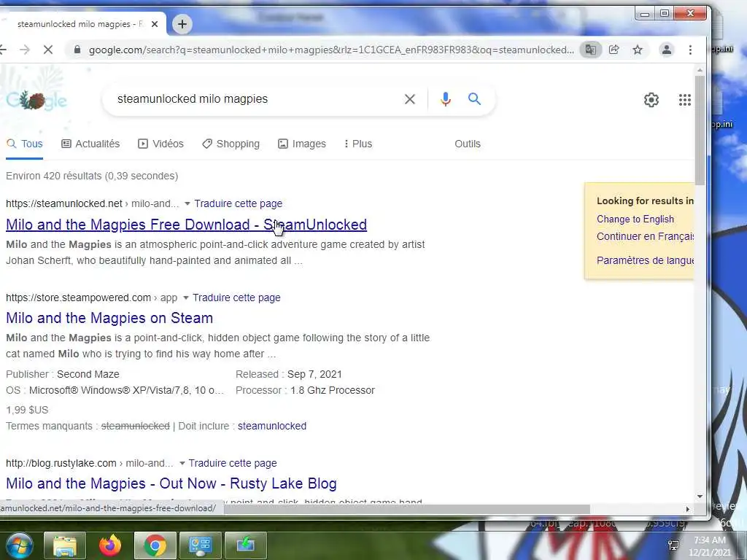This screenshot has height=560, width=747.
Task: Click the 'Publisher : Second Maze' text
Action: click(x=63, y=374)
